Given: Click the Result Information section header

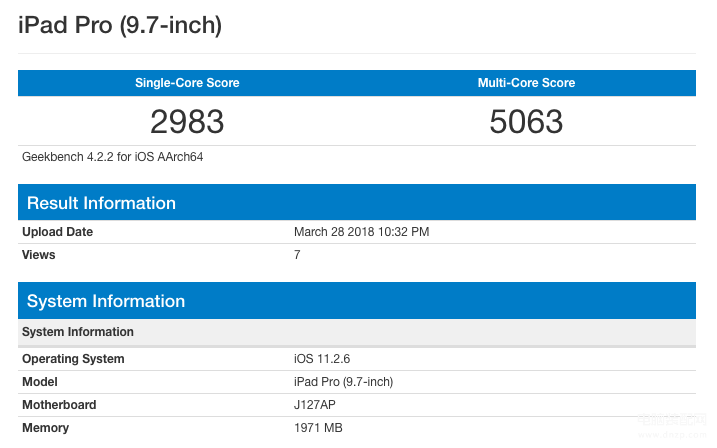Looking at the screenshot, I should click(357, 203).
